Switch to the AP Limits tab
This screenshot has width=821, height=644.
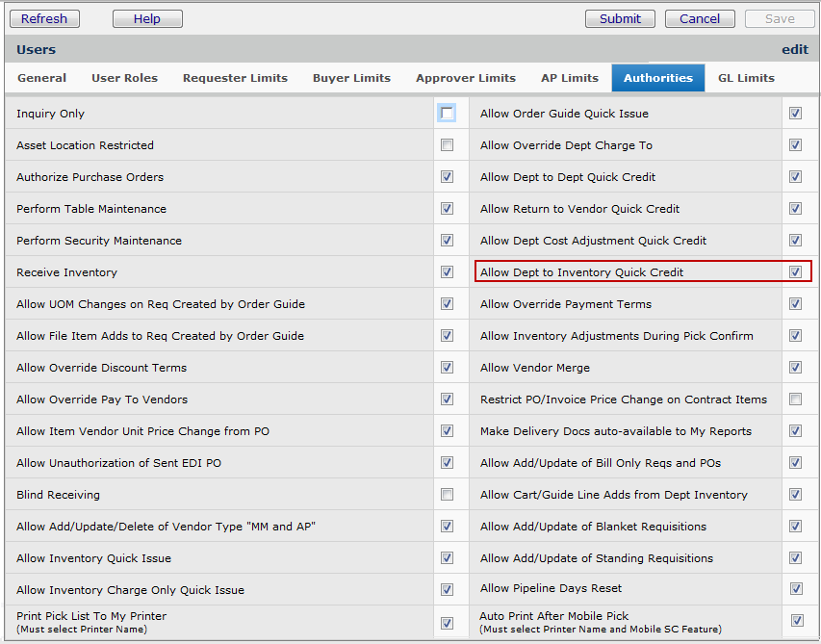pos(569,78)
